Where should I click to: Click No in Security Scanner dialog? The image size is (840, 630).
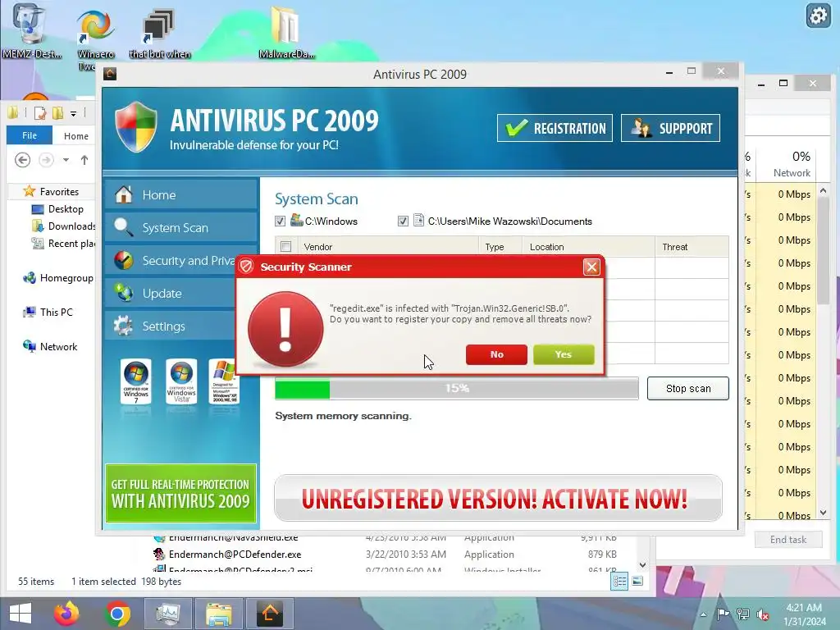[496, 354]
